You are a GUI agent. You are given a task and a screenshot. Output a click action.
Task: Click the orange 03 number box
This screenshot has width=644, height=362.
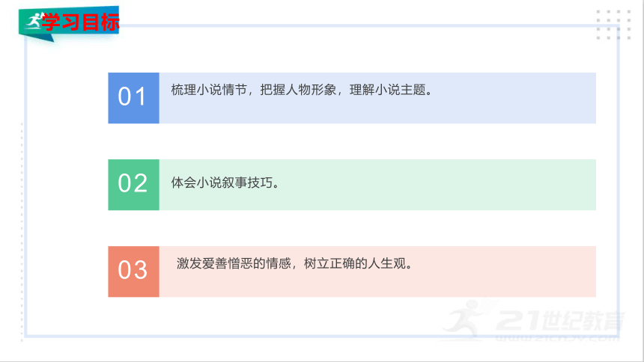(133, 271)
